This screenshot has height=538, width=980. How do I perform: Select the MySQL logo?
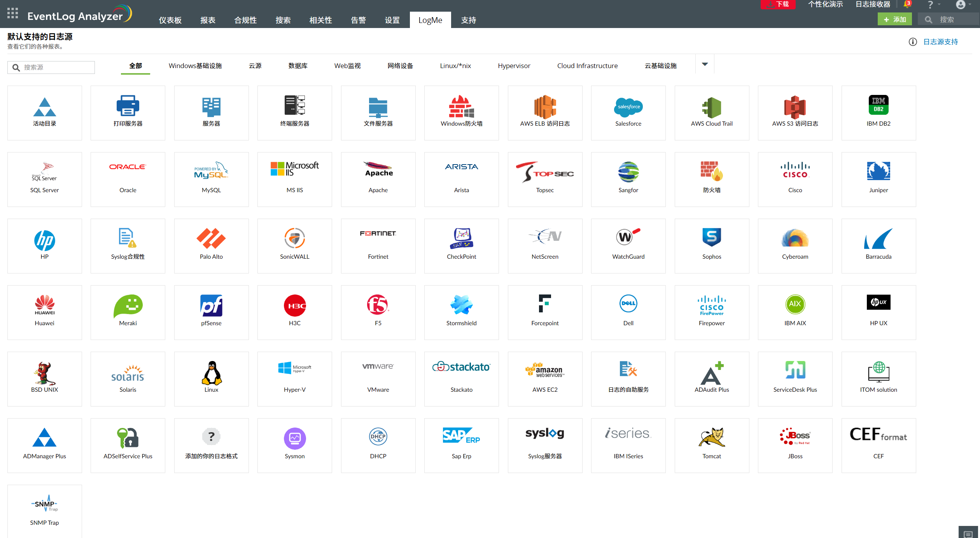(x=211, y=170)
